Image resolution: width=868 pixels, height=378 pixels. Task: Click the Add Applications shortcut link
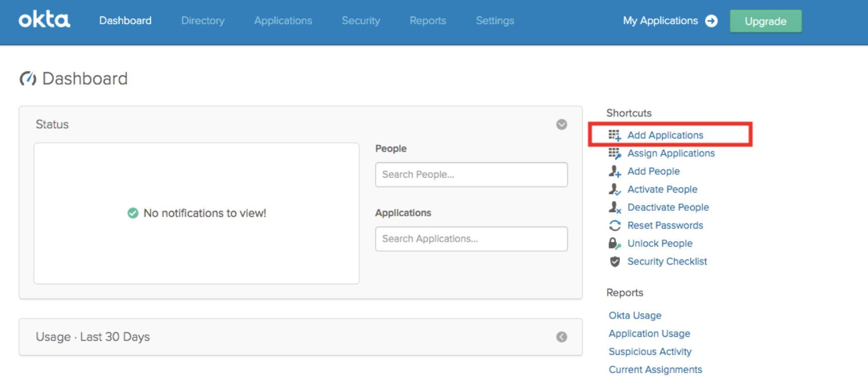pos(665,135)
